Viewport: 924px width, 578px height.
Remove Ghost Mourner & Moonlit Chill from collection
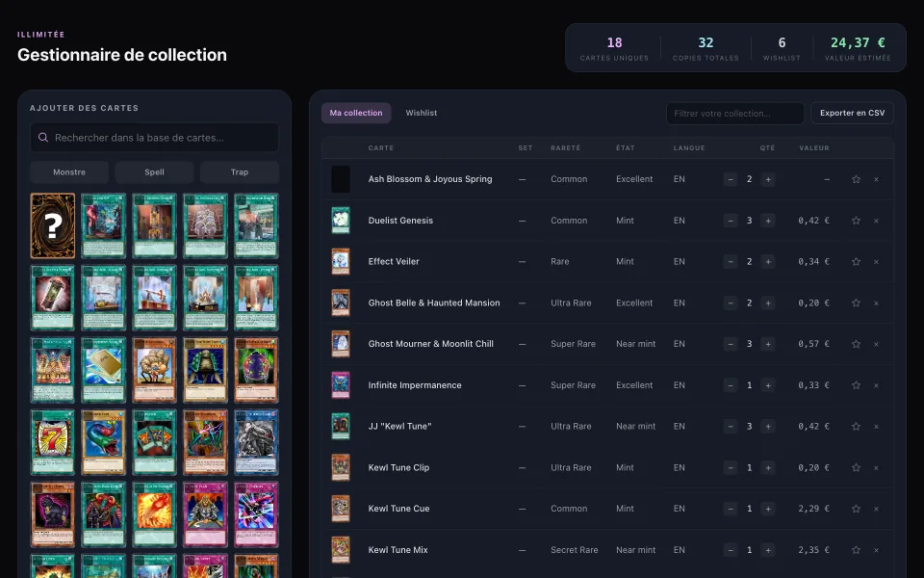pos(876,344)
